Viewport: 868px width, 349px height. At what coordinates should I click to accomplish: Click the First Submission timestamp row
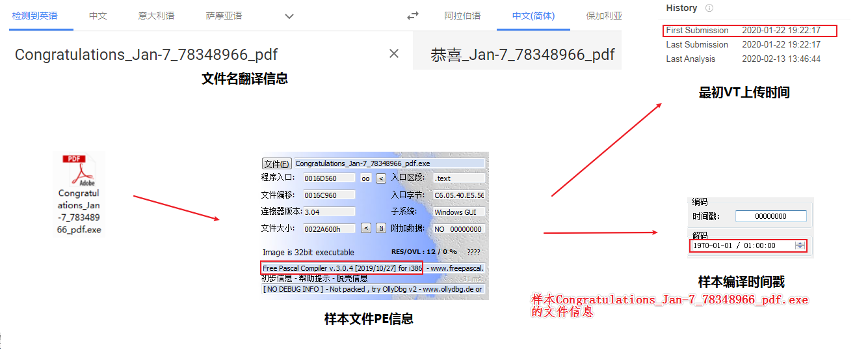750,30
